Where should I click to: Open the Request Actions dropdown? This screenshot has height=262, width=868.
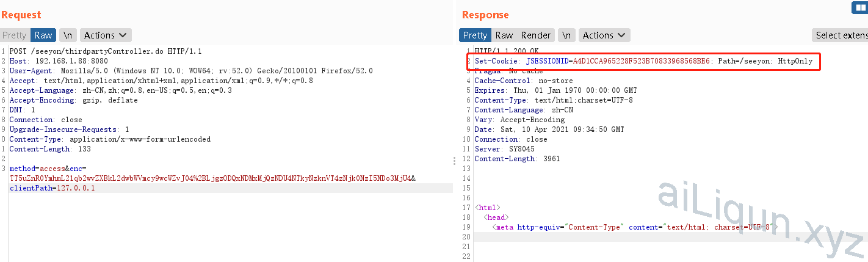pyautogui.click(x=106, y=35)
